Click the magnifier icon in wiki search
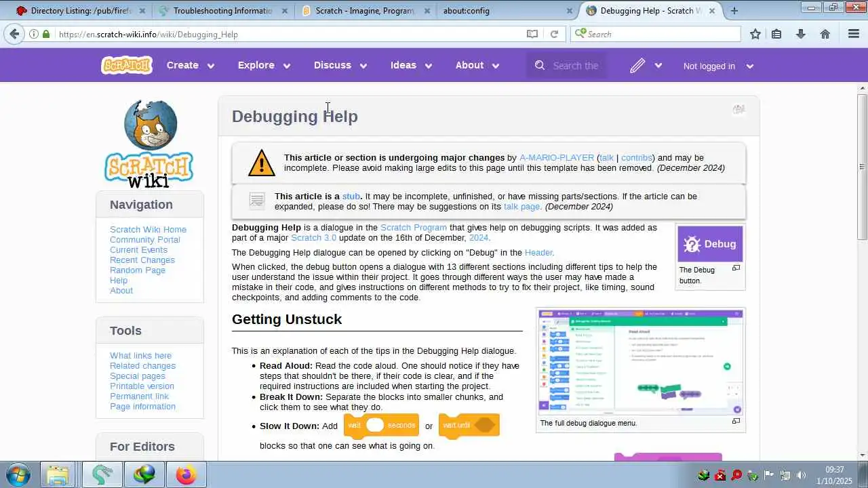Viewport: 868px width, 488px height. tap(540, 65)
